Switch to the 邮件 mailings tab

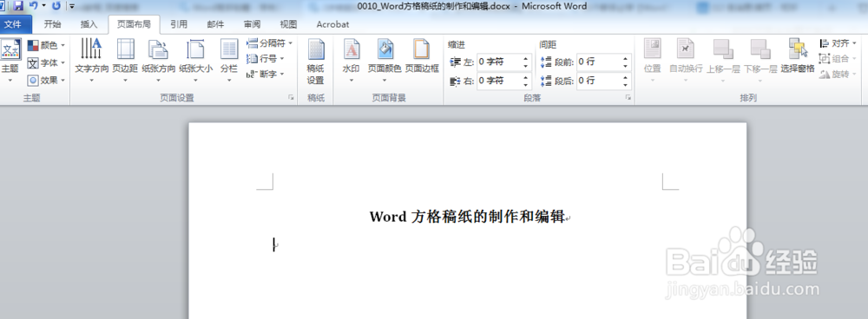(215, 25)
